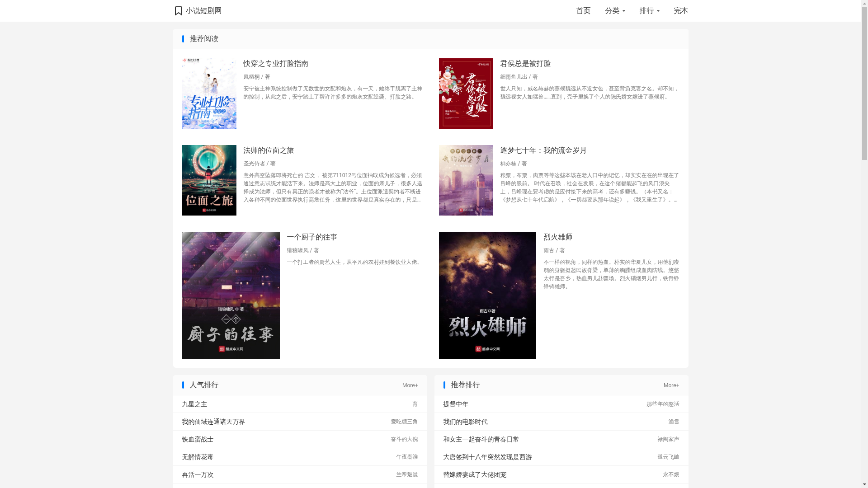Screen dimensions: 868x488
Task: Click author name 雨古 under 烈火雄师
Action: click(549, 251)
